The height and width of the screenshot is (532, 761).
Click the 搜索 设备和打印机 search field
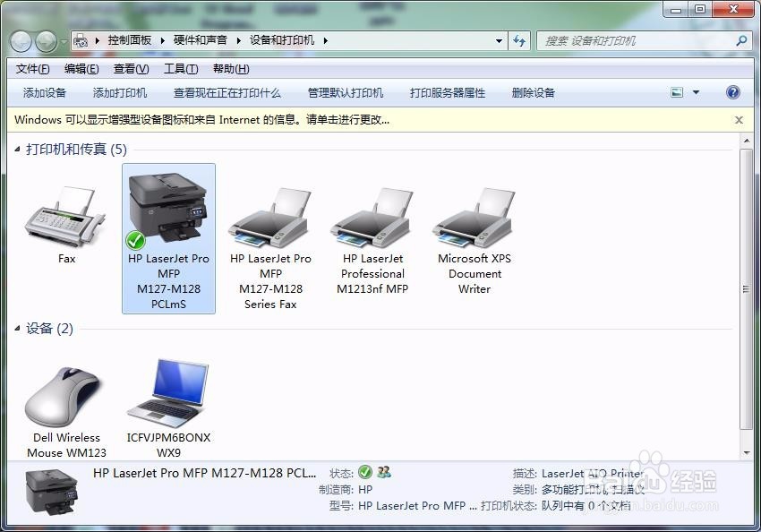pos(636,41)
